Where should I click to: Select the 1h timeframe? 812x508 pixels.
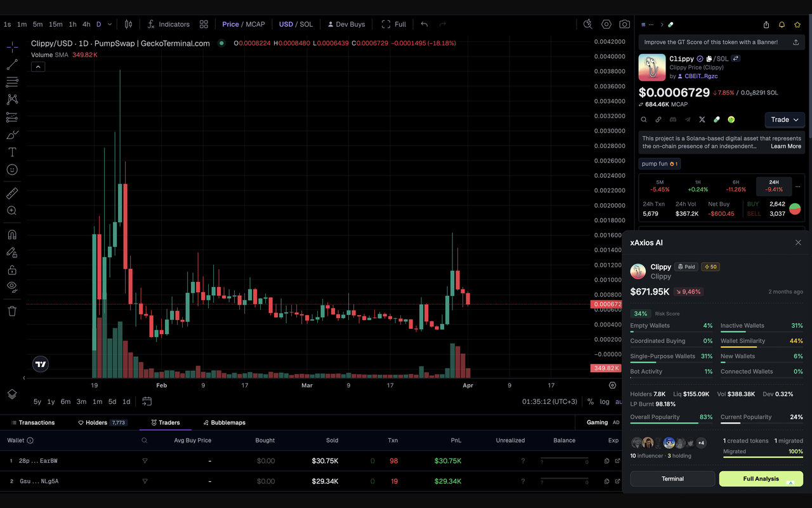(x=72, y=24)
